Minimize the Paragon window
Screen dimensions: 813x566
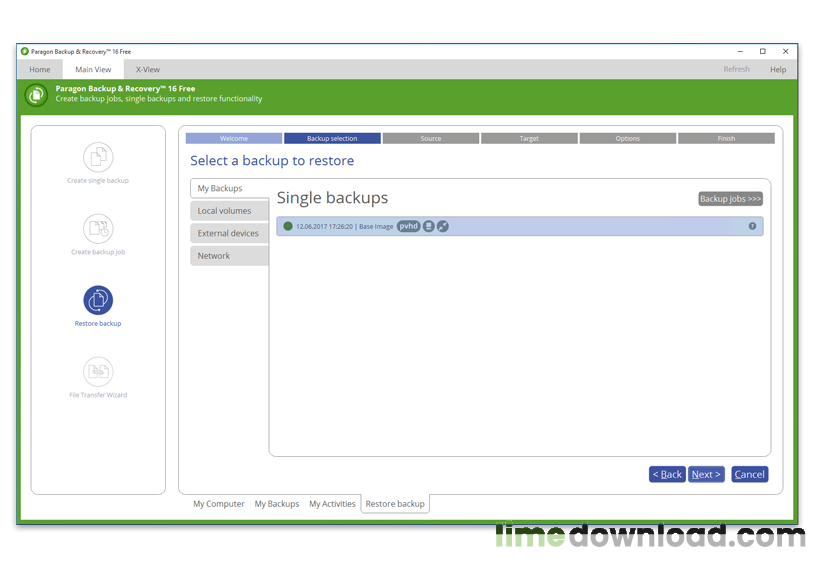(740, 51)
